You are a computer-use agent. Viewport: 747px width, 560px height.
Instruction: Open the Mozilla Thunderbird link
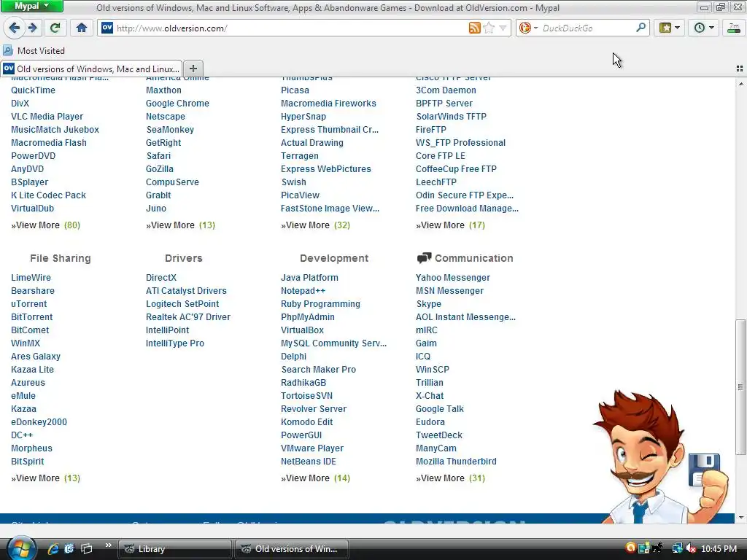click(x=456, y=462)
